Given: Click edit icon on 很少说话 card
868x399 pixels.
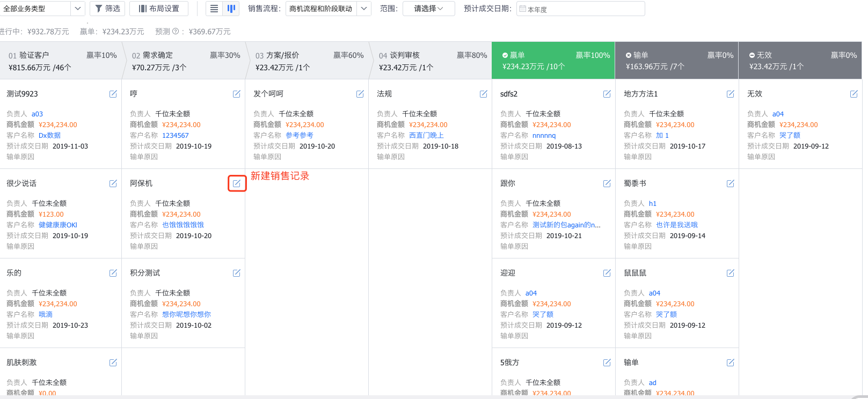Looking at the screenshot, I should coord(113,183).
